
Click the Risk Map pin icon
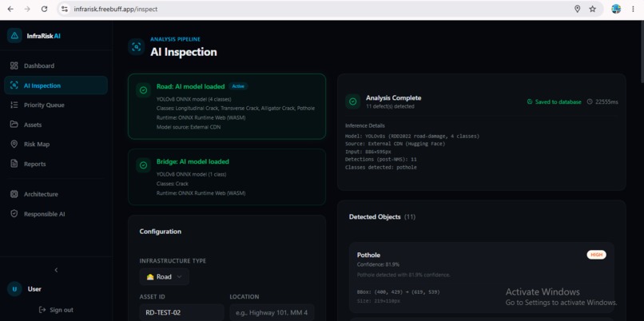pos(14,144)
